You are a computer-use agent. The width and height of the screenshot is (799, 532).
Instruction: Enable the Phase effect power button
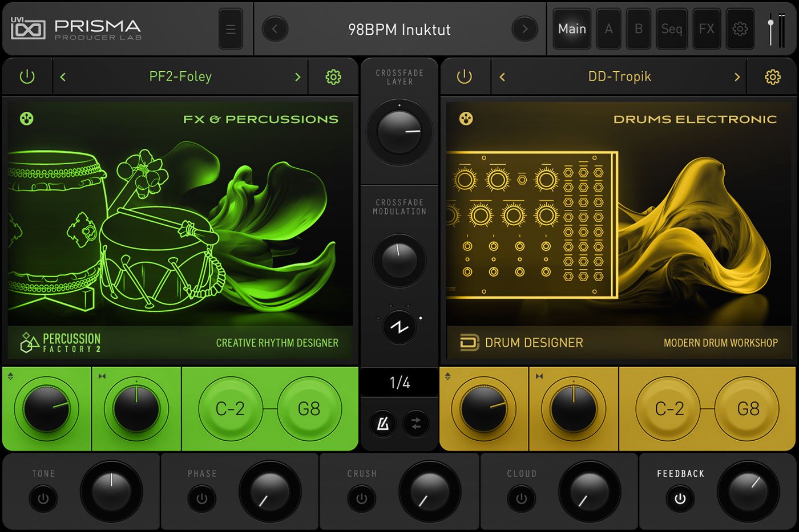(x=202, y=499)
